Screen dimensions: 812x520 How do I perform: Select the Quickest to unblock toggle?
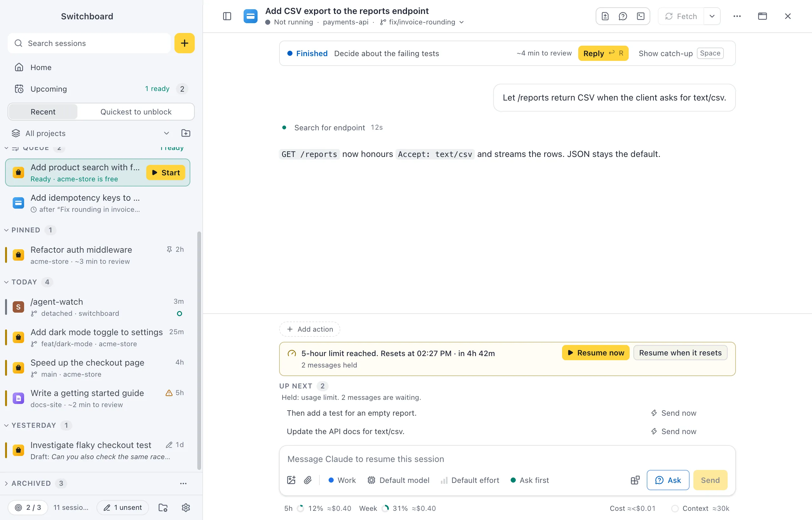[x=136, y=112]
